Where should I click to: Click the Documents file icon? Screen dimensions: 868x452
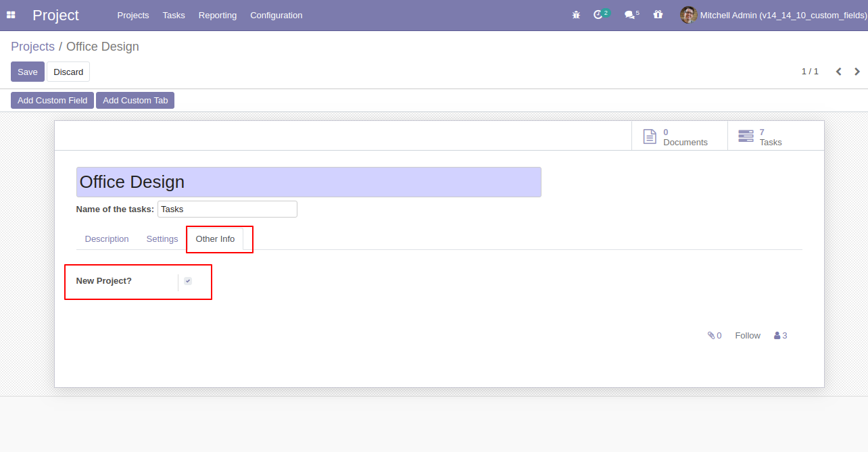tap(650, 136)
